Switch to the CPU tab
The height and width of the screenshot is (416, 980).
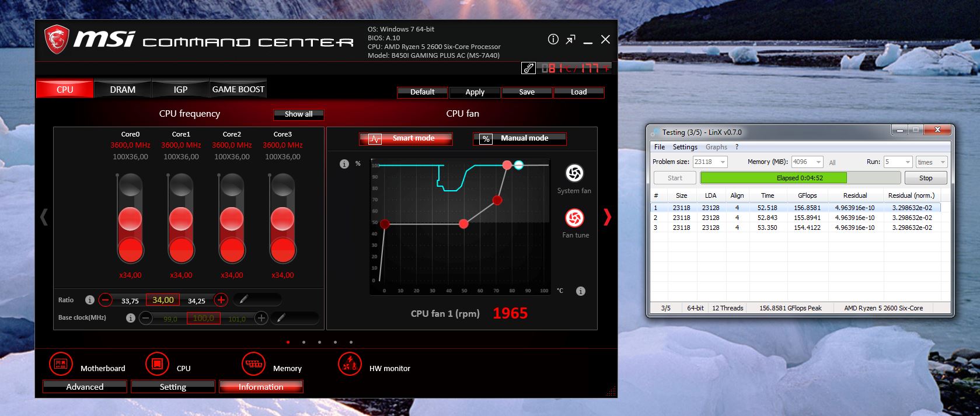(65, 89)
